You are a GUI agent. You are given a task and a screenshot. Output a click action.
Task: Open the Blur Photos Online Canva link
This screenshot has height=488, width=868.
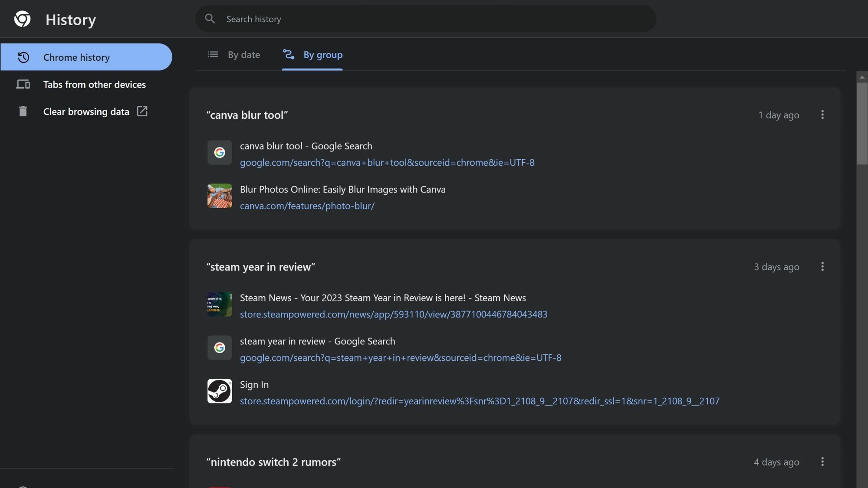point(342,189)
